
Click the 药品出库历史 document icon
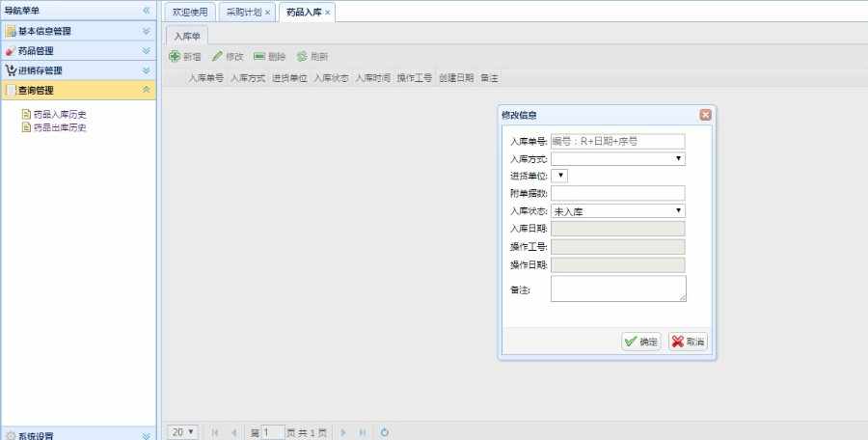[x=26, y=127]
